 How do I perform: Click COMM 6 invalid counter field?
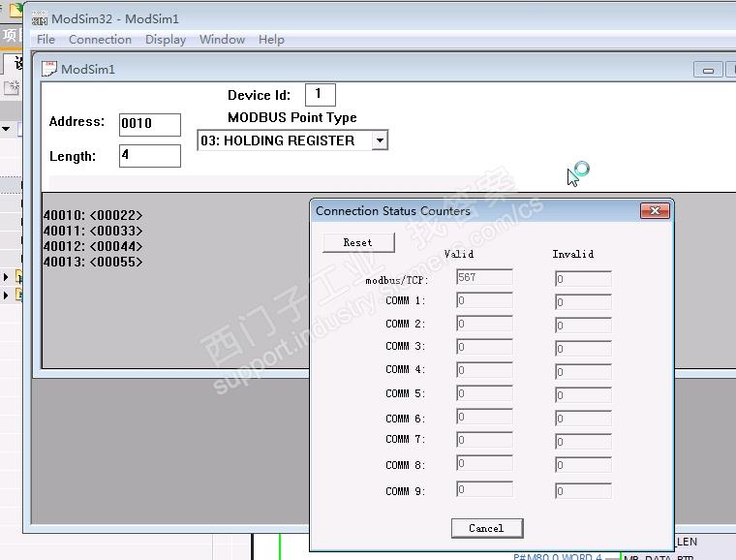pos(583,419)
